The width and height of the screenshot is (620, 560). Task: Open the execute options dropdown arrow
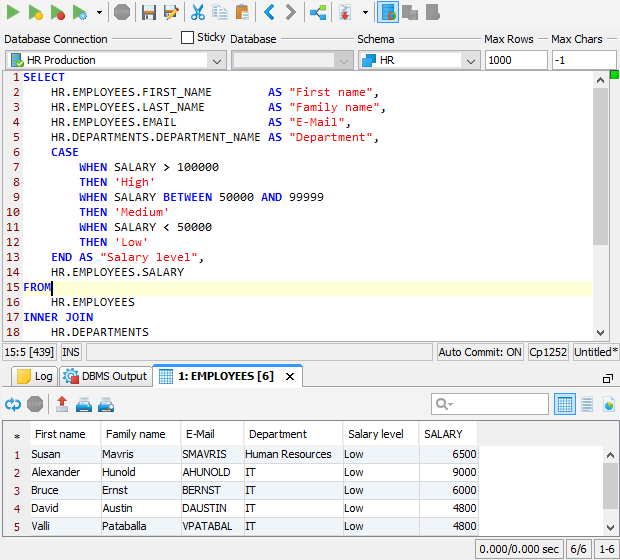coord(98,13)
